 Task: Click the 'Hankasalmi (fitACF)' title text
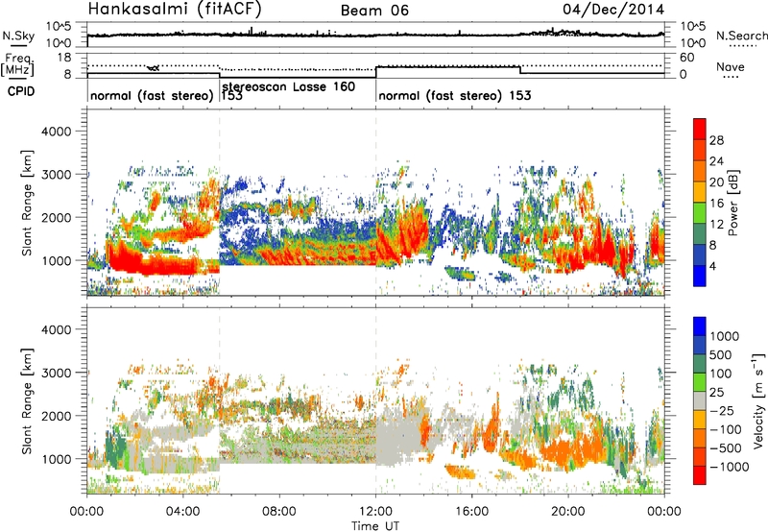(175, 10)
